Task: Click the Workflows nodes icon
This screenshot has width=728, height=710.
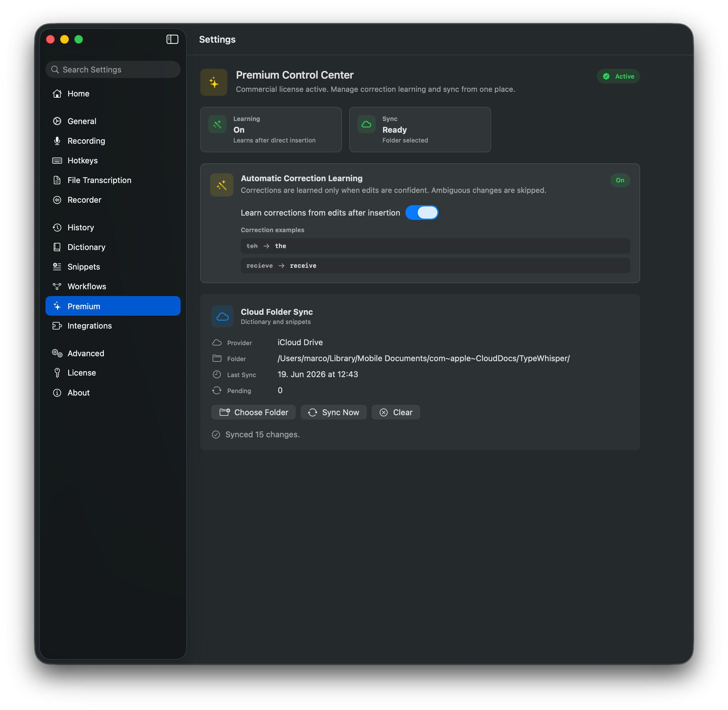Action: pos(57,287)
